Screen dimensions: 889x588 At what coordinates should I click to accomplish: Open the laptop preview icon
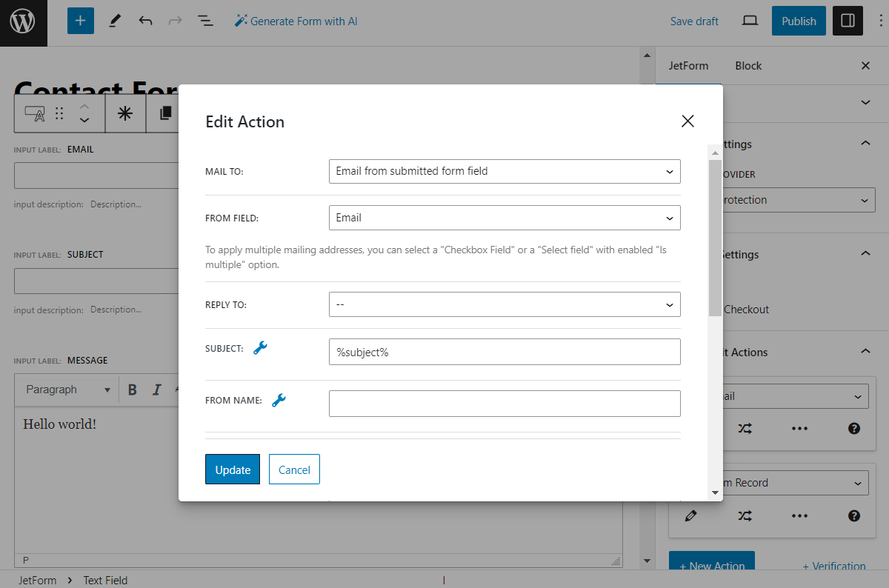pos(750,21)
